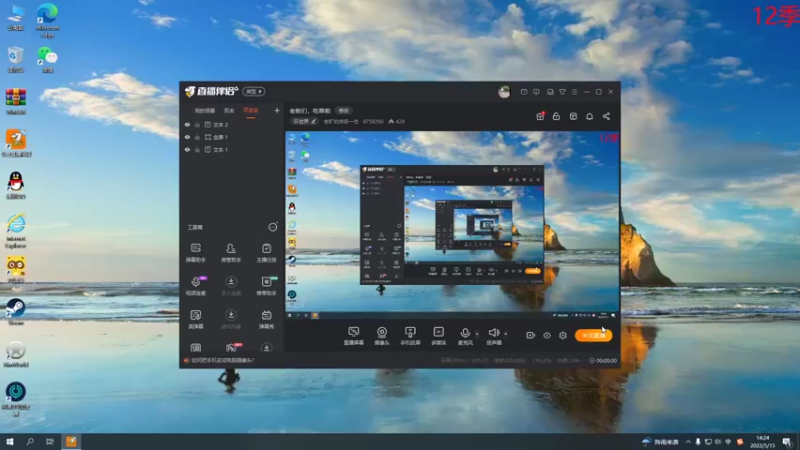The height and width of the screenshot is (450, 800).
Task: Open the camera (摄像头) source tool
Action: [382, 336]
